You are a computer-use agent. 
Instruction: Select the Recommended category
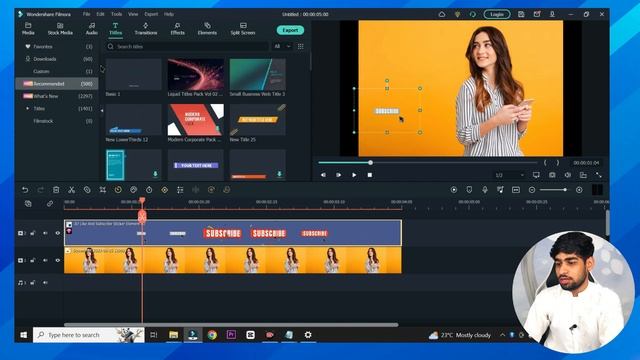(57, 84)
